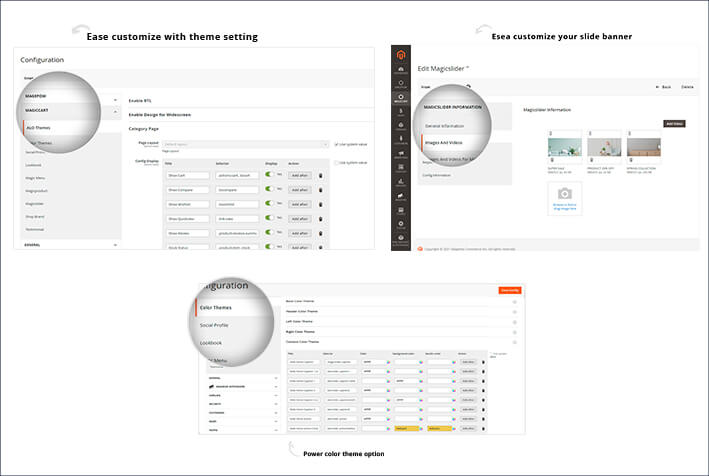
Task: Click trash icon for Show Compare row
Action: (x=320, y=188)
